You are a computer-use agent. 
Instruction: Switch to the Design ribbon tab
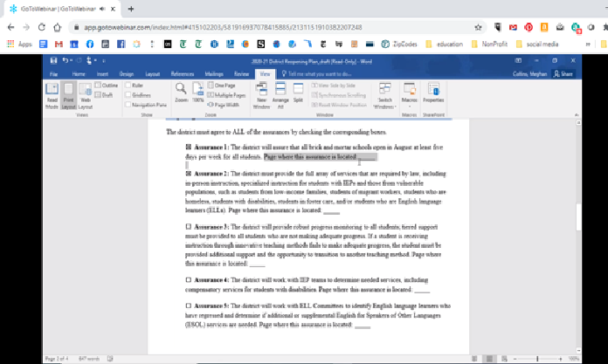tap(127, 74)
